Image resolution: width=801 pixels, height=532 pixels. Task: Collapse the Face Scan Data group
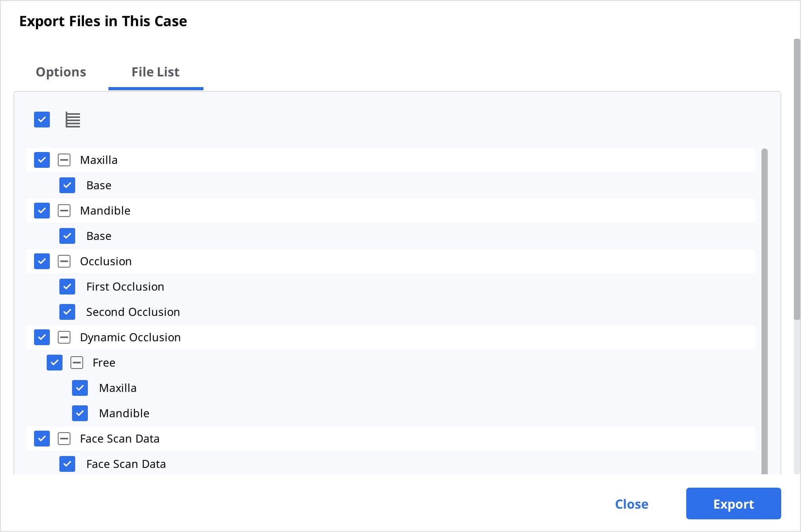click(x=64, y=439)
